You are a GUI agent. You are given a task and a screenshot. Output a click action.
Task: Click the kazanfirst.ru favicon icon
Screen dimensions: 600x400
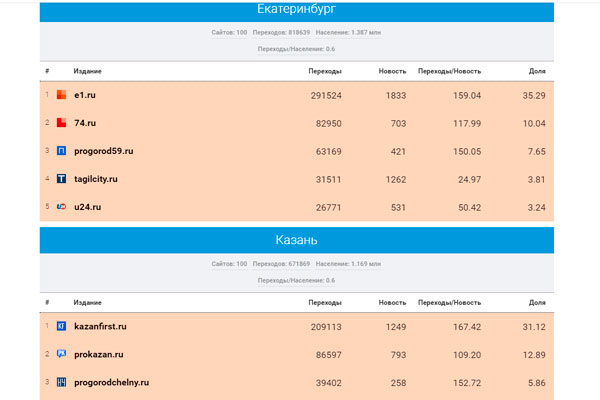click(x=61, y=326)
